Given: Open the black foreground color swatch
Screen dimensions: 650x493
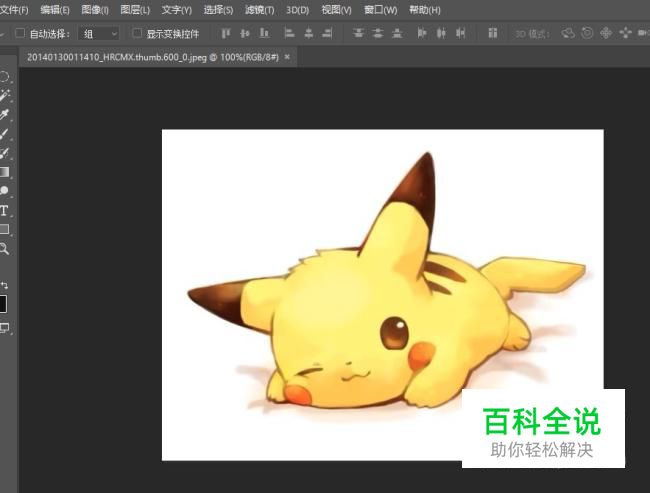Looking at the screenshot, I should [3, 304].
